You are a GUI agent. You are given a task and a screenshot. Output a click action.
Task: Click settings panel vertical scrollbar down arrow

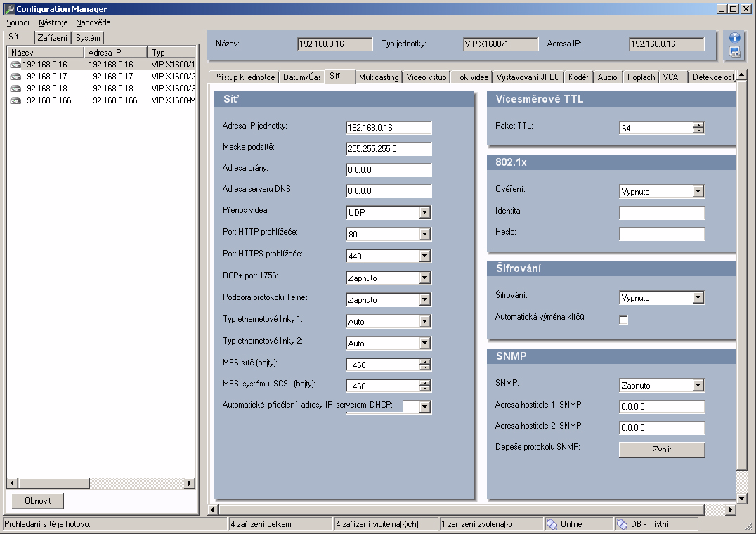[742, 498]
